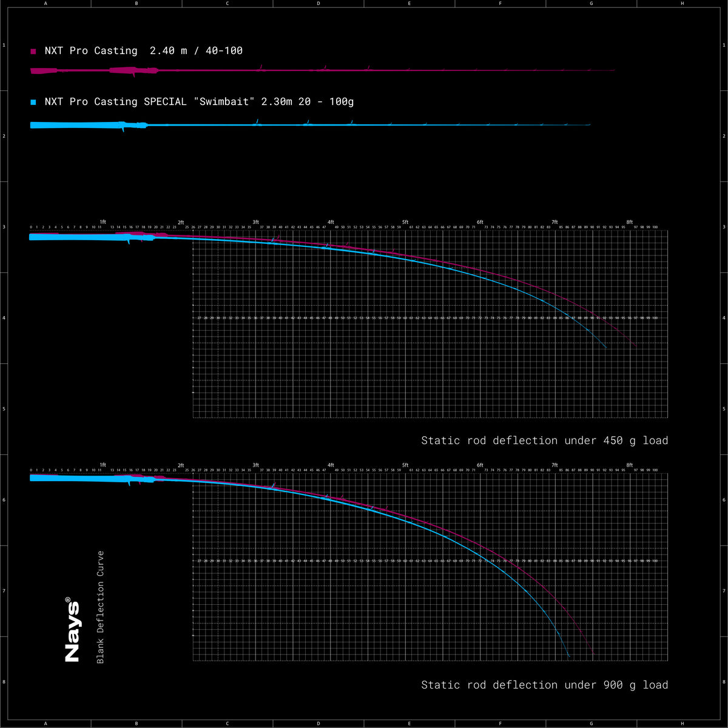Click the "5ft" ruler mark above the 900 g chart
The height and width of the screenshot is (728, 728).
tap(405, 465)
